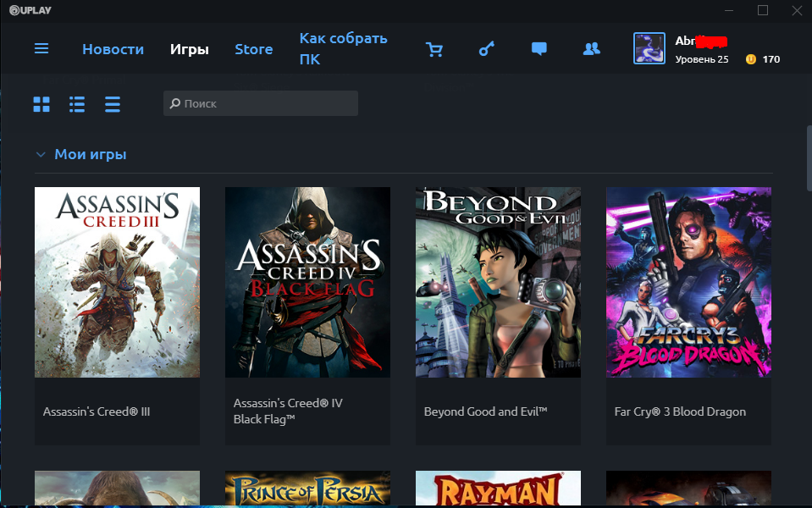Click the key activation icon
The image size is (812, 508).
pyautogui.click(x=486, y=48)
